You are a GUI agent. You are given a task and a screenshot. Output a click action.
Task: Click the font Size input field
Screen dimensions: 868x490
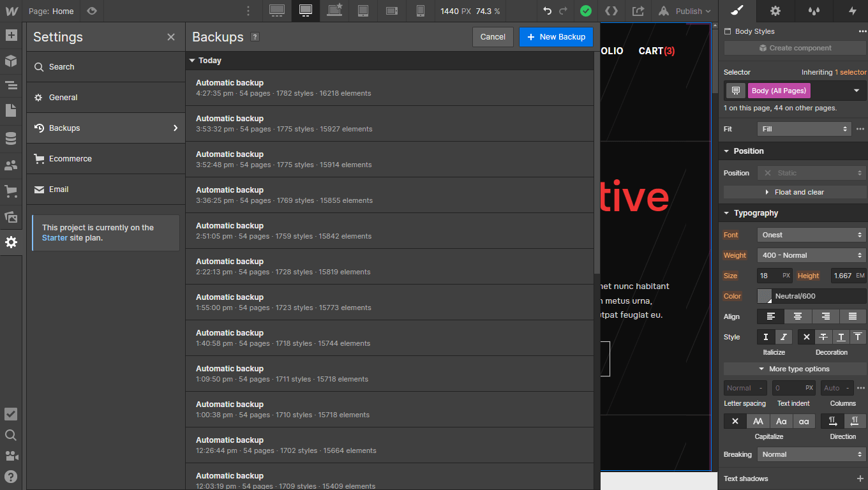tap(768, 276)
